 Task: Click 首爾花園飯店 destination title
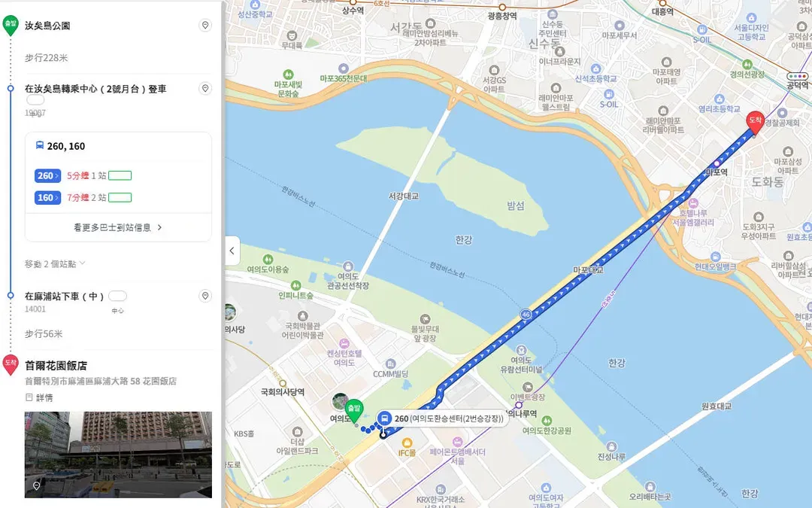(56, 366)
